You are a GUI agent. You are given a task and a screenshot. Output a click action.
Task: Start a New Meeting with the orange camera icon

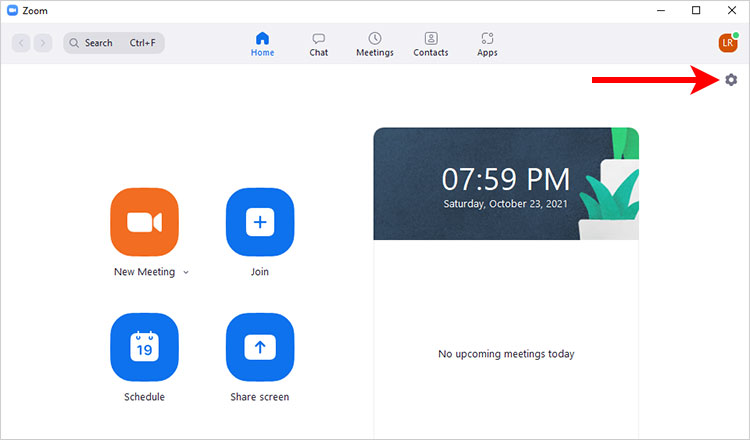(144, 222)
